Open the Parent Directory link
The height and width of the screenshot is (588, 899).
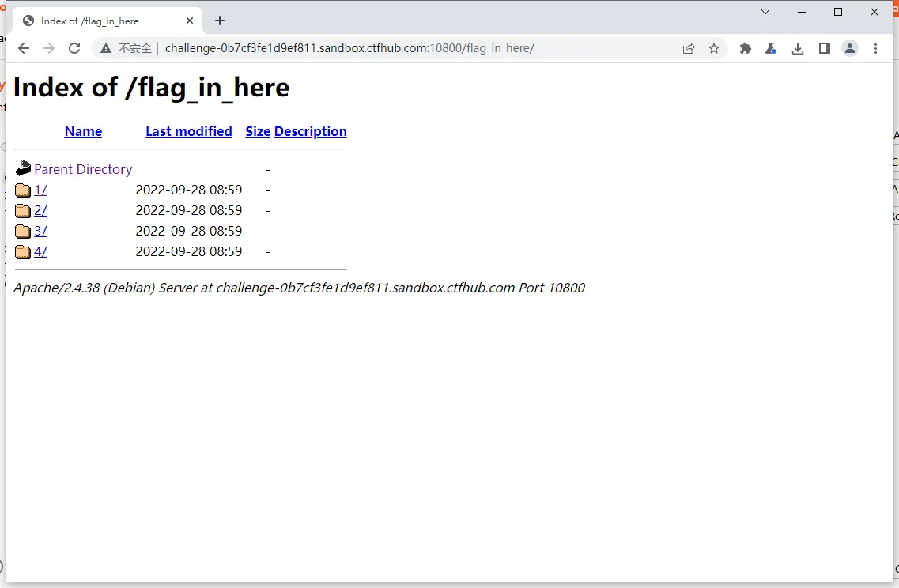(x=83, y=169)
